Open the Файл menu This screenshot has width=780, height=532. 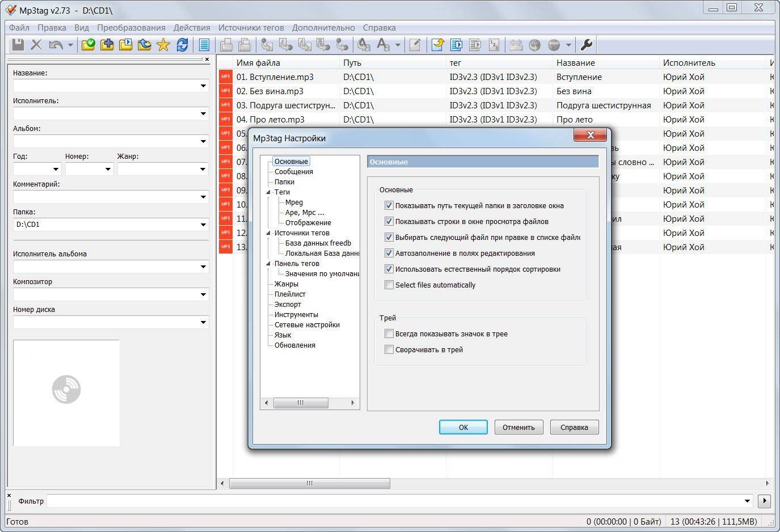pyautogui.click(x=19, y=28)
